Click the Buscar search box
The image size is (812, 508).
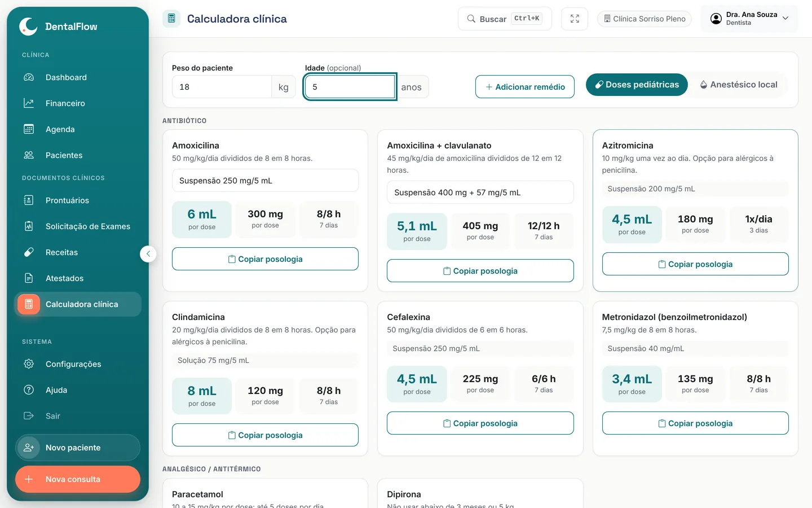tap(505, 19)
